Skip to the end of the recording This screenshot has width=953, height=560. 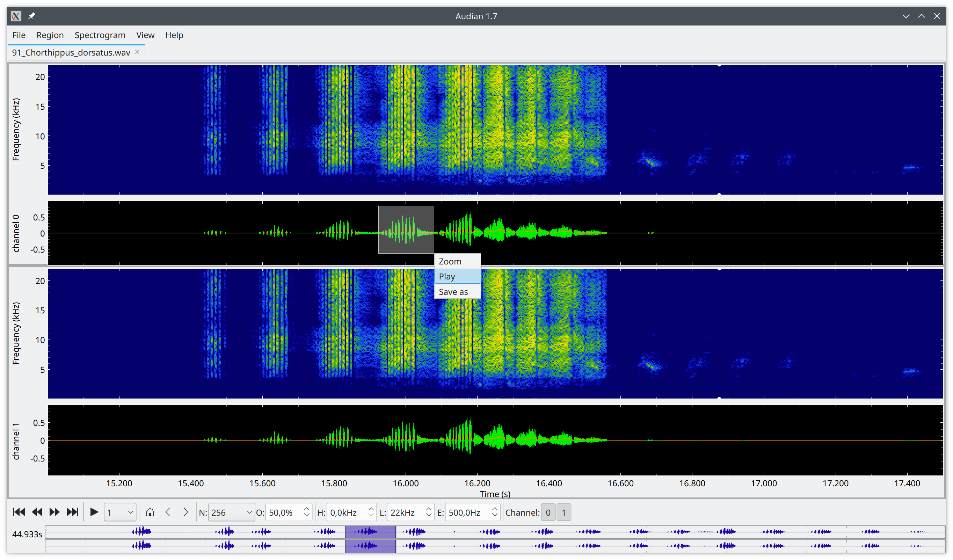72,512
